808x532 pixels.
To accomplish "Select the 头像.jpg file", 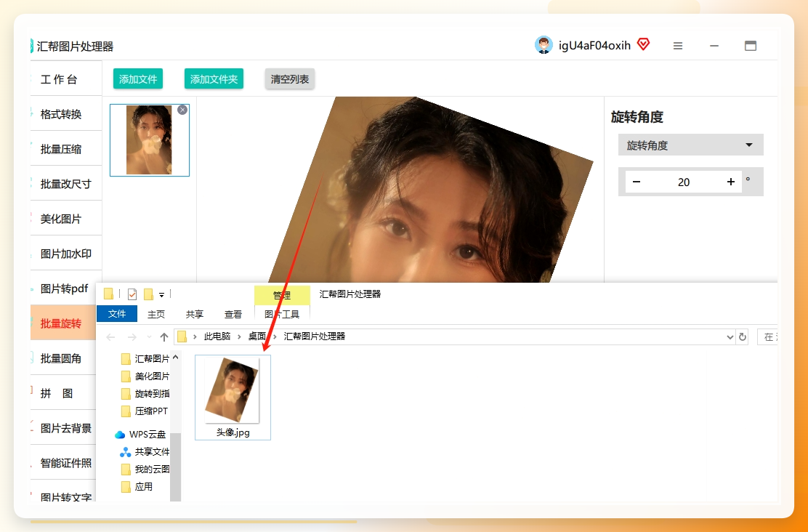I will [x=233, y=397].
